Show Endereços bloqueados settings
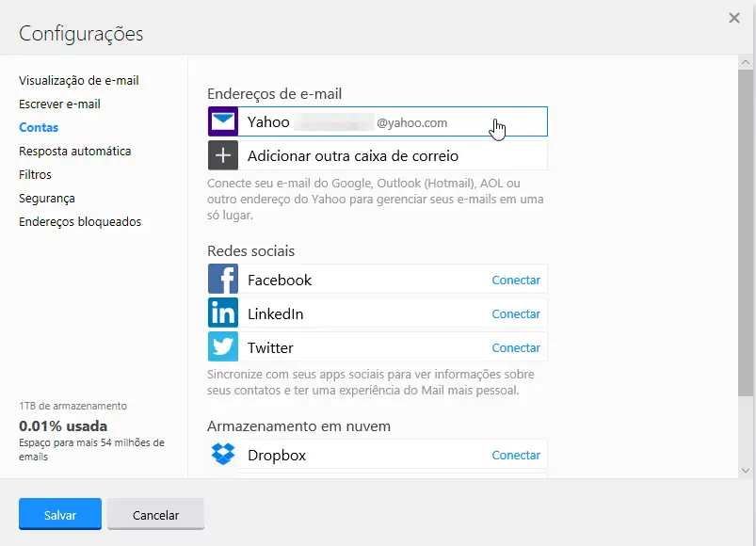 pyautogui.click(x=80, y=222)
